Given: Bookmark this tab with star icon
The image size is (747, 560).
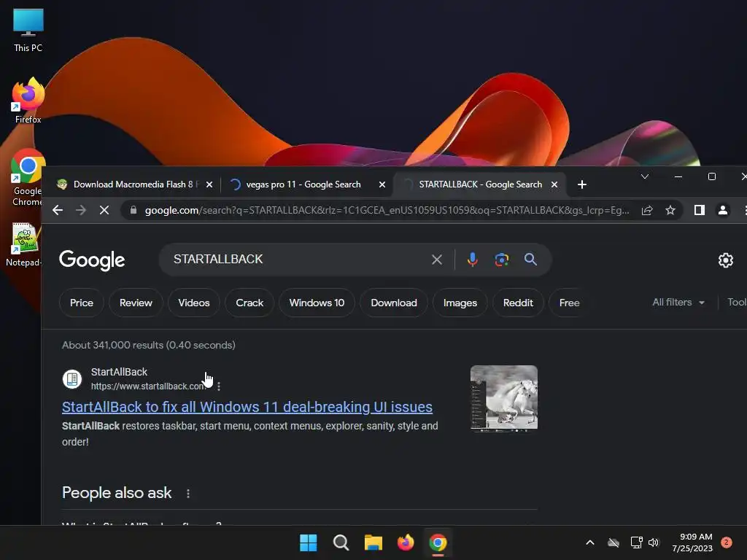Looking at the screenshot, I should click(670, 210).
